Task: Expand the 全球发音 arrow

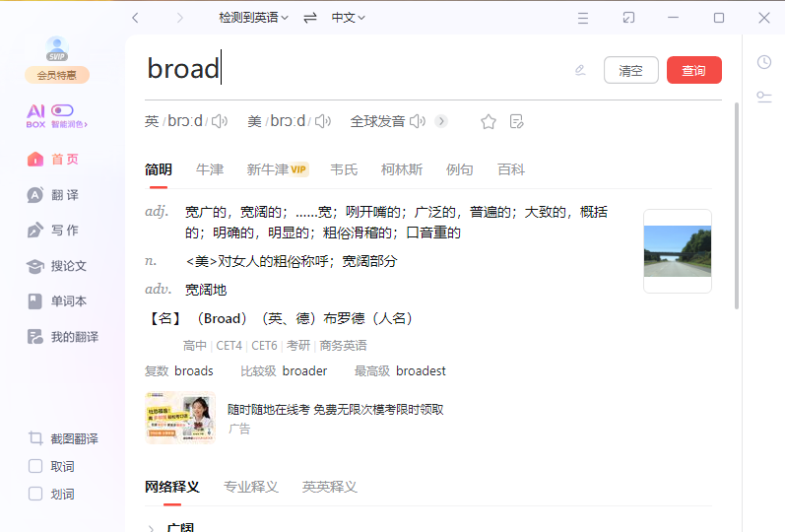Action: [x=441, y=121]
